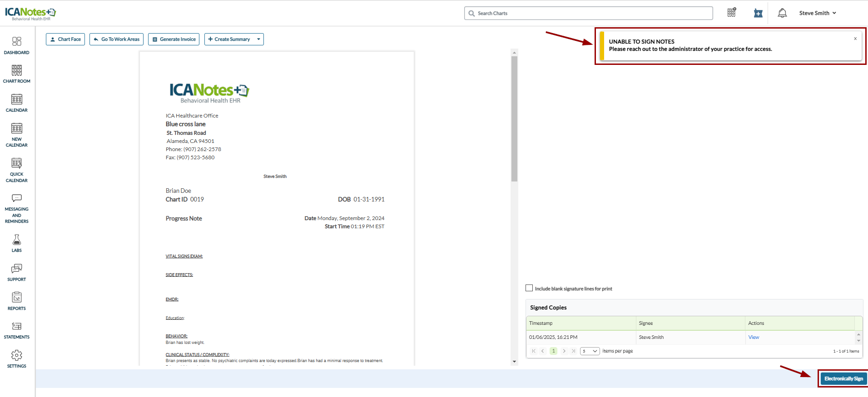Click the search magnifier icon
868x397 pixels.
pyautogui.click(x=471, y=13)
